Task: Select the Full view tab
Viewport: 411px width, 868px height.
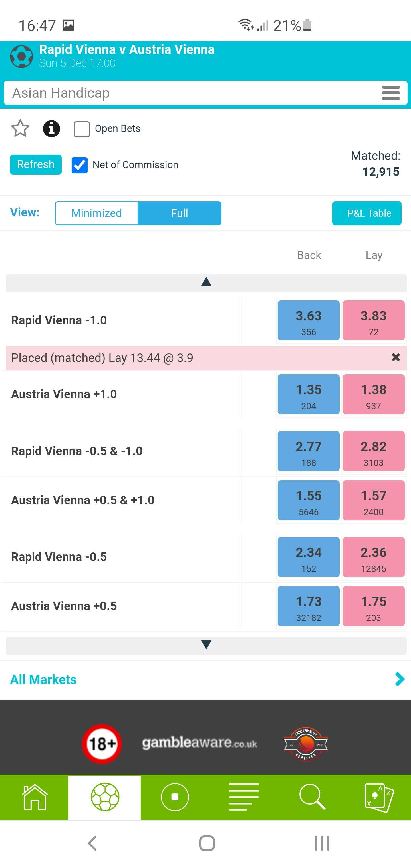Action: click(x=180, y=213)
